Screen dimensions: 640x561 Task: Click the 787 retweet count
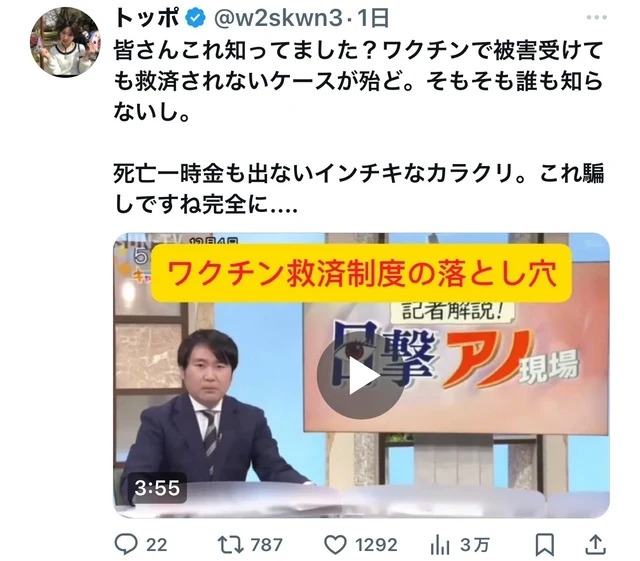click(267, 545)
